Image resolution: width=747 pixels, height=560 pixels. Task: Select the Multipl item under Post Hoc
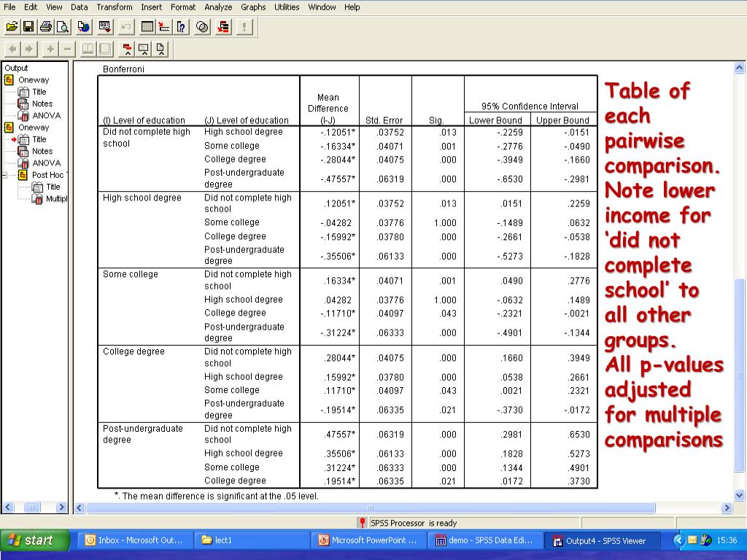coord(55,198)
